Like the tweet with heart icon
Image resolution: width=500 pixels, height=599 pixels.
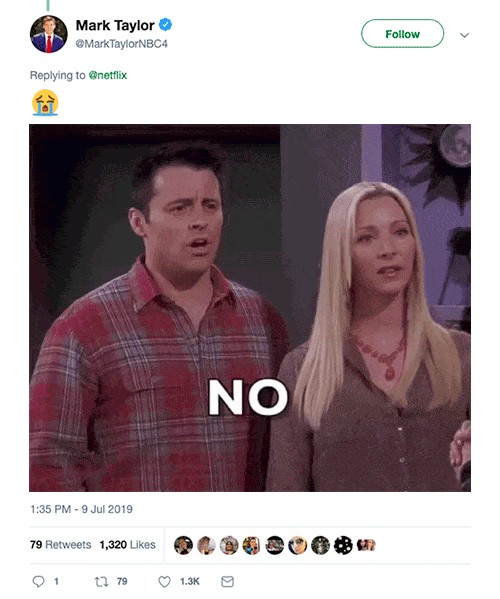coord(164,581)
